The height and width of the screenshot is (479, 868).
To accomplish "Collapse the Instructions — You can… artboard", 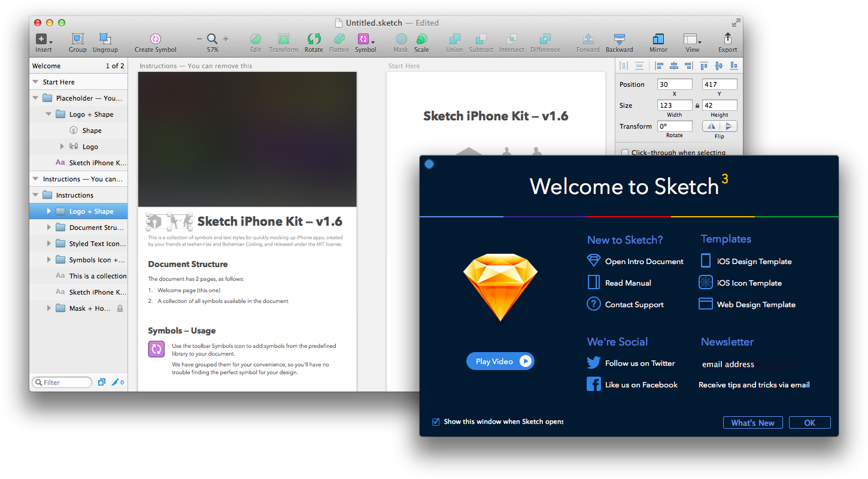I will (x=35, y=179).
